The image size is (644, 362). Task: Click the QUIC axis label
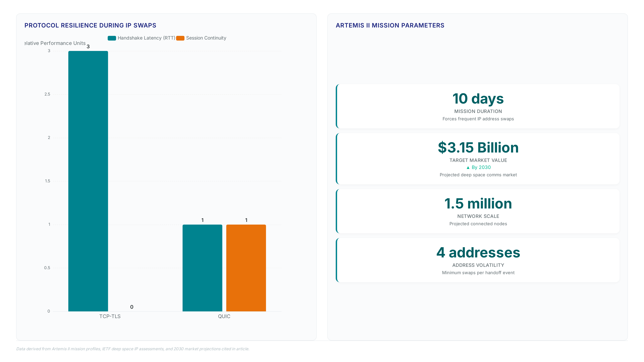click(x=224, y=316)
